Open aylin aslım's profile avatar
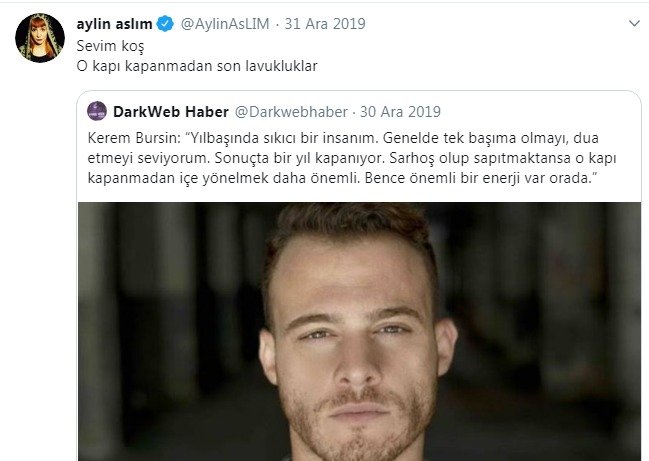This screenshot has width=649, height=461. point(40,38)
